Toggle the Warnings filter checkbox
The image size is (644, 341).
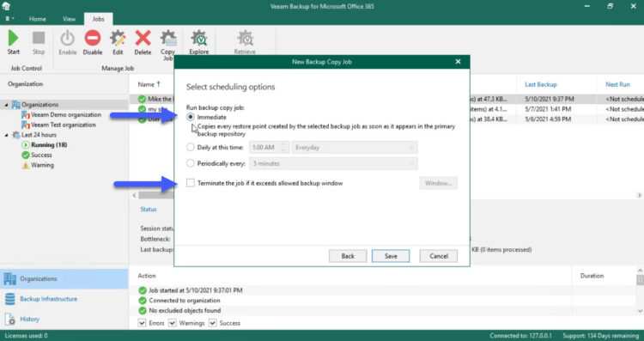pos(173,323)
